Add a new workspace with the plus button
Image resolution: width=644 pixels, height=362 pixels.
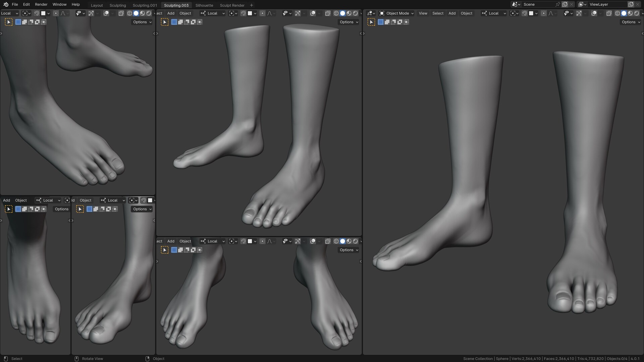tap(252, 5)
